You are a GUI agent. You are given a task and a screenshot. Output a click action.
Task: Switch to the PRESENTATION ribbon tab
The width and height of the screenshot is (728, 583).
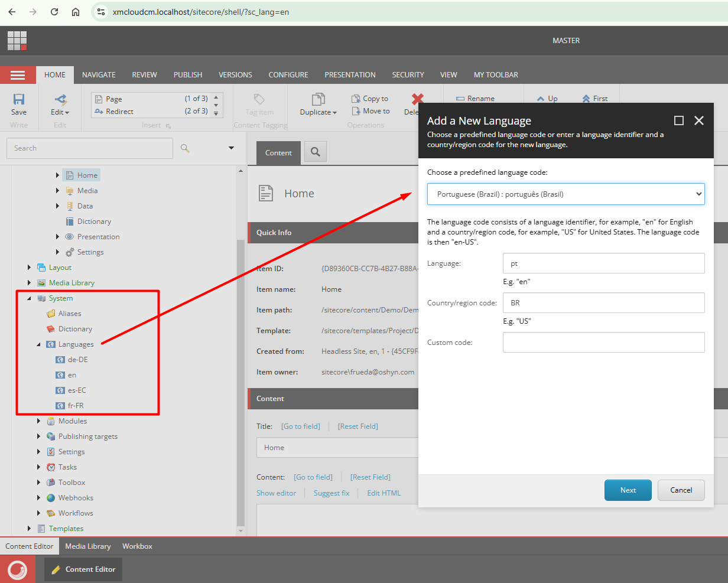pyautogui.click(x=350, y=75)
